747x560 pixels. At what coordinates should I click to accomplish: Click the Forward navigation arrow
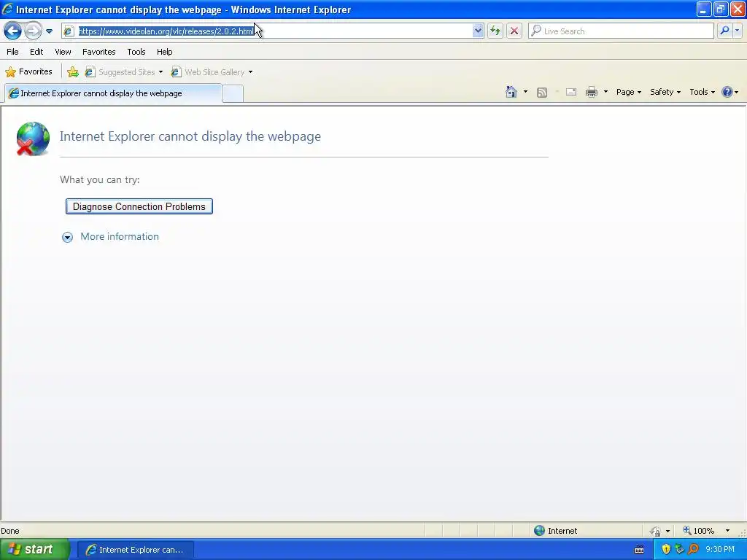point(33,31)
